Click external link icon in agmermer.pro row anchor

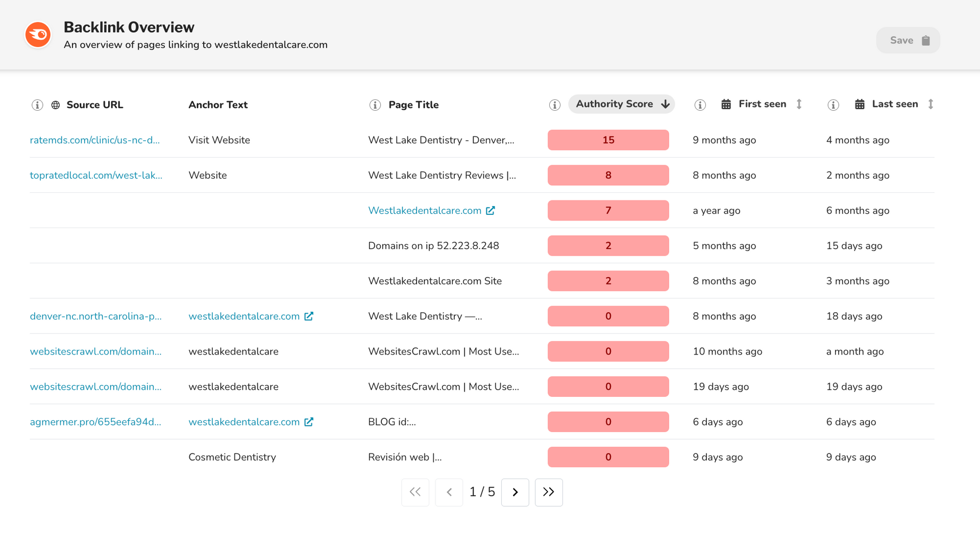pos(309,421)
